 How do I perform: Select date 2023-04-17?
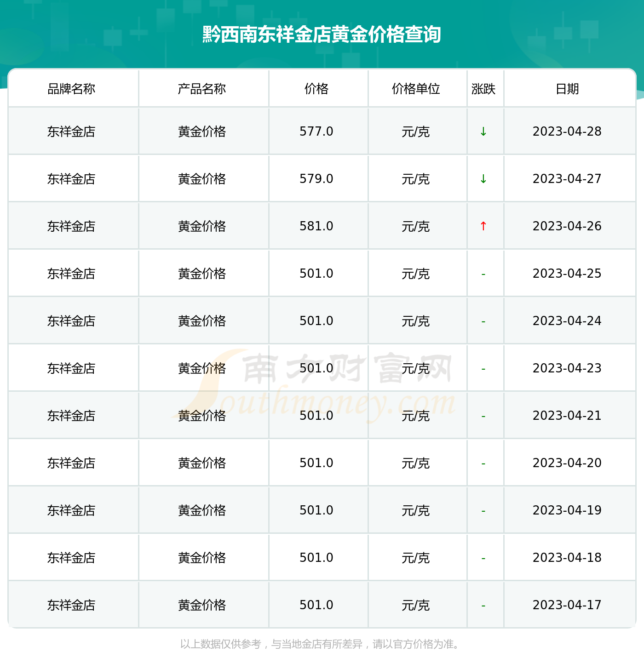[x=567, y=605]
